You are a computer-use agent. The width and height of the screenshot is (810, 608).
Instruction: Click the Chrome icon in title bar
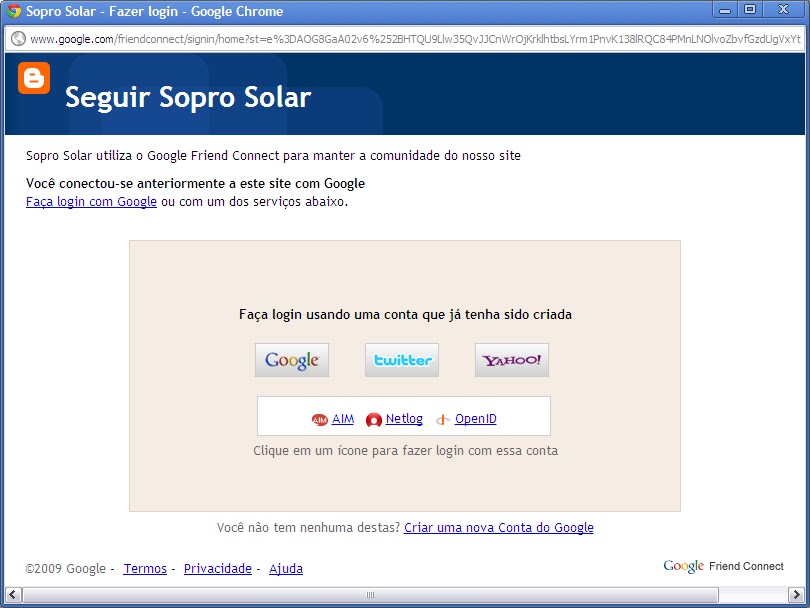click(13, 11)
